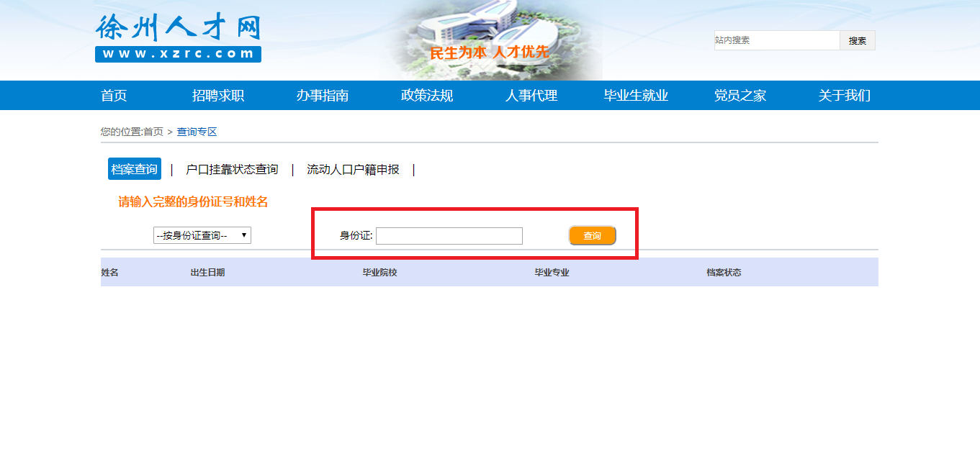Open the 党员之家 menu

pyautogui.click(x=740, y=96)
